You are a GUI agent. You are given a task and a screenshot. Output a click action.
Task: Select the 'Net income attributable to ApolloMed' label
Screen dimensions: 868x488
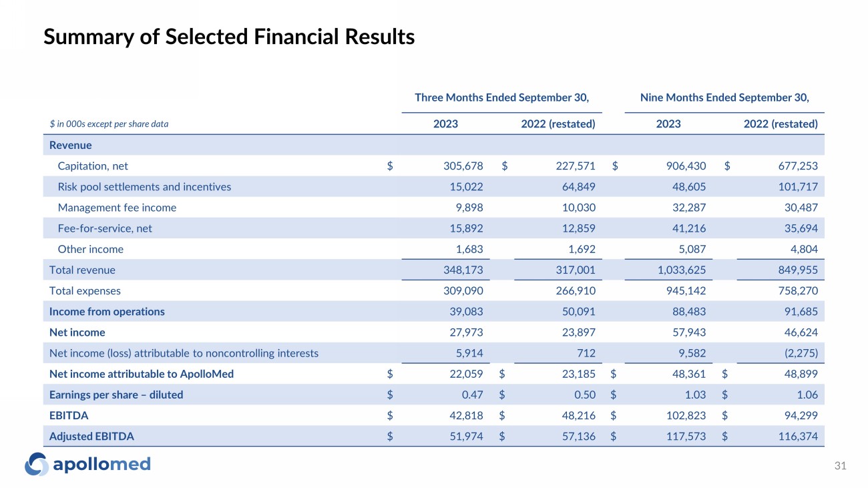142,374
